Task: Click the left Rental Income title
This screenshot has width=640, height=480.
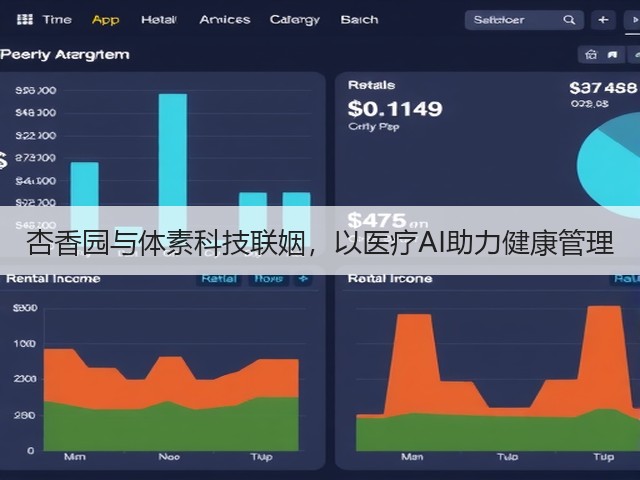Action: pyautogui.click(x=53, y=279)
